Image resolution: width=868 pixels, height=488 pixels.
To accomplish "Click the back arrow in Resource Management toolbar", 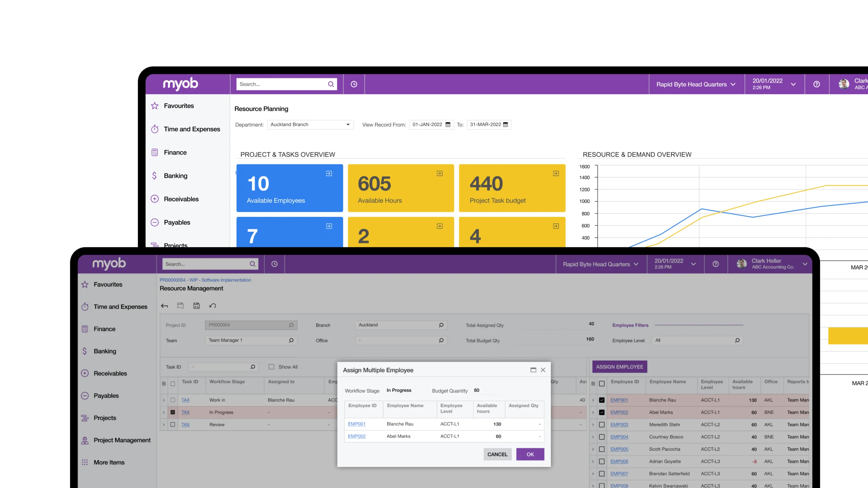I will click(164, 306).
